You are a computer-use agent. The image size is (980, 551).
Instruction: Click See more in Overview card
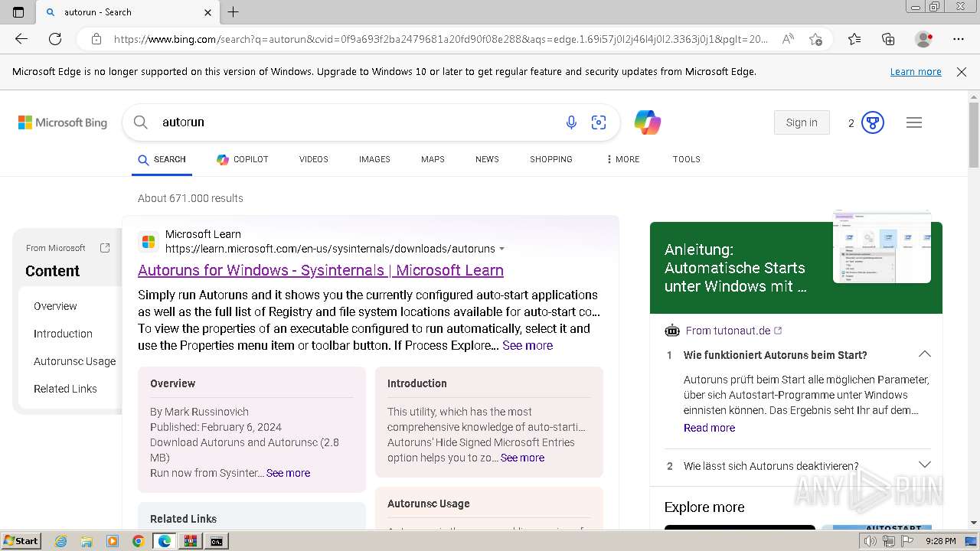tap(288, 473)
